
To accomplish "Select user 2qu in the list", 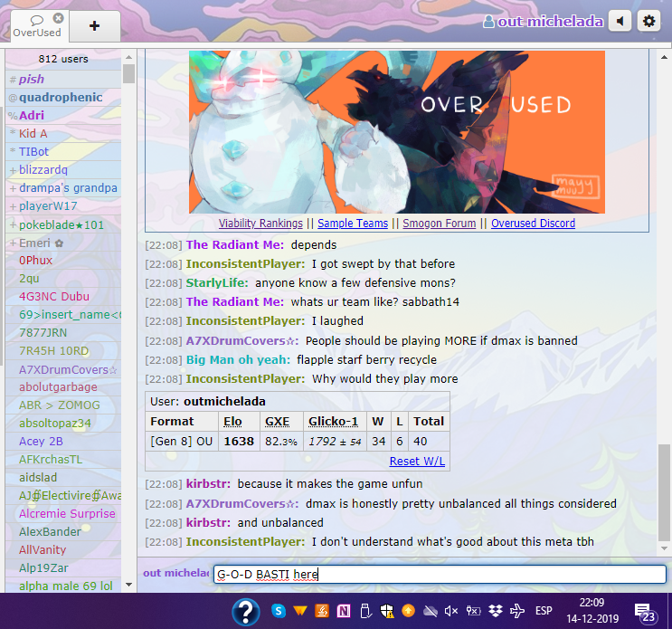I will pyautogui.click(x=63, y=278).
